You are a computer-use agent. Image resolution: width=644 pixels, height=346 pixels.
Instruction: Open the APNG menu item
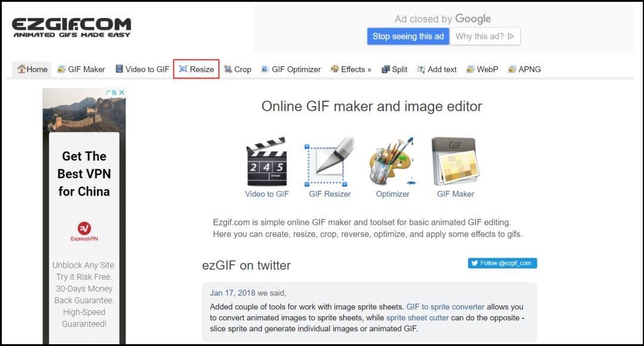click(x=524, y=69)
